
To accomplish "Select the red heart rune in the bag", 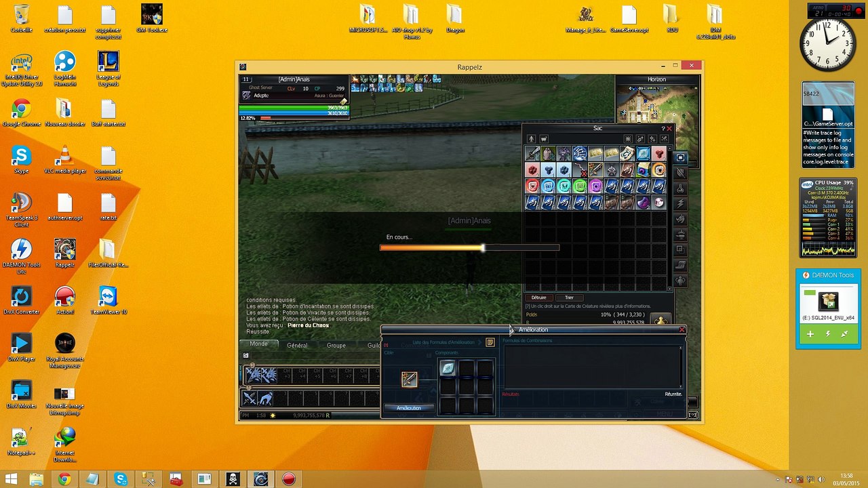I will click(x=532, y=186).
